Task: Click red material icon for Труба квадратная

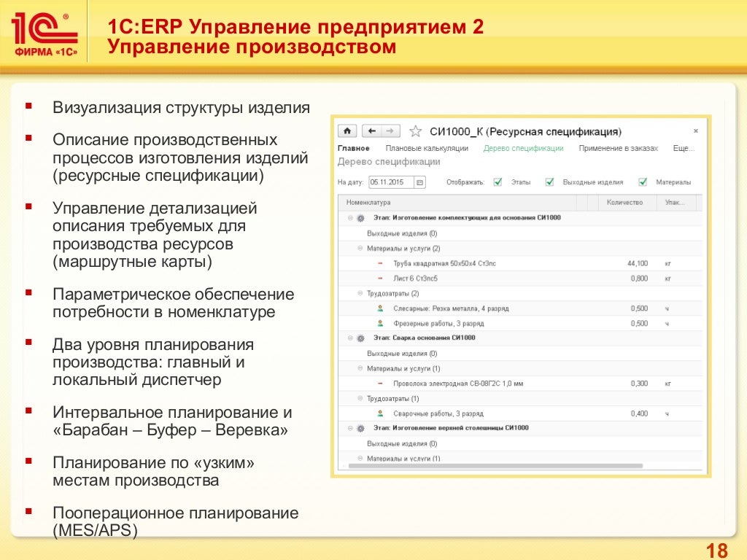Action: (380, 263)
